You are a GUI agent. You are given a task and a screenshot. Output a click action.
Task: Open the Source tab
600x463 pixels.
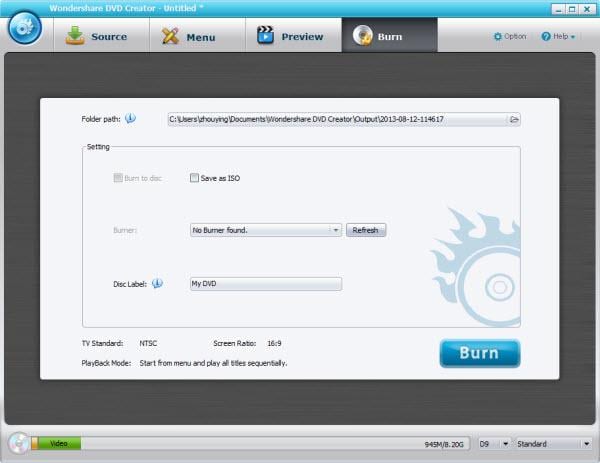point(101,35)
